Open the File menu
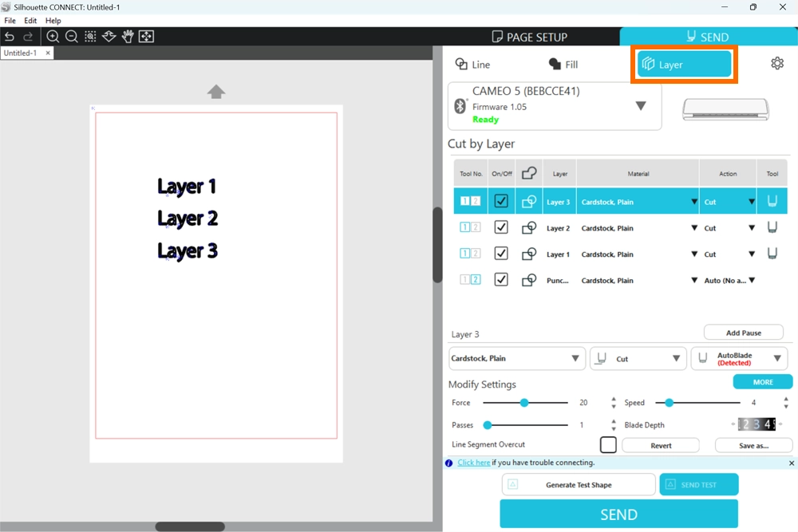The image size is (798, 532). (x=10, y=21)
